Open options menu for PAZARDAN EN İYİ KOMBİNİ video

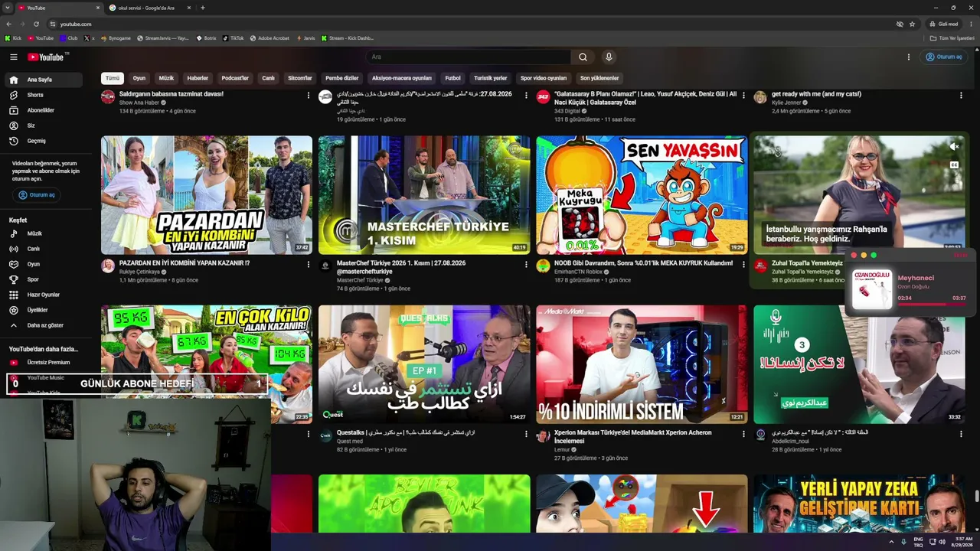coord(309,264)
